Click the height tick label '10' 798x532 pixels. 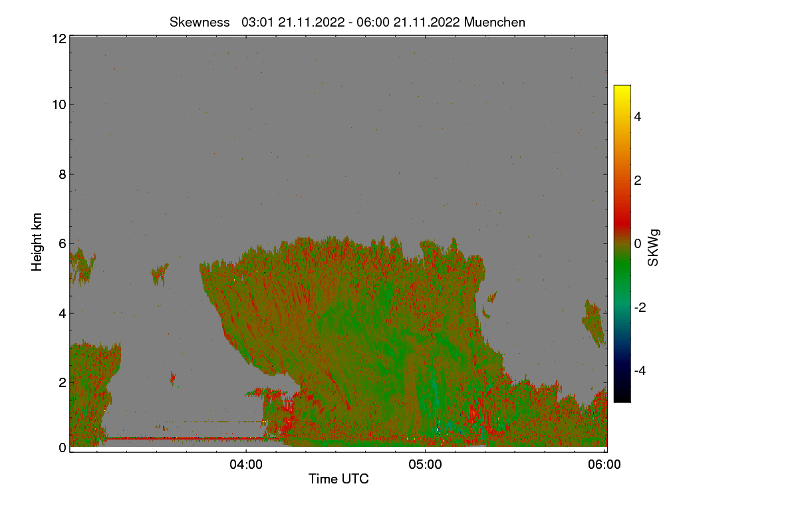(59, 104)
